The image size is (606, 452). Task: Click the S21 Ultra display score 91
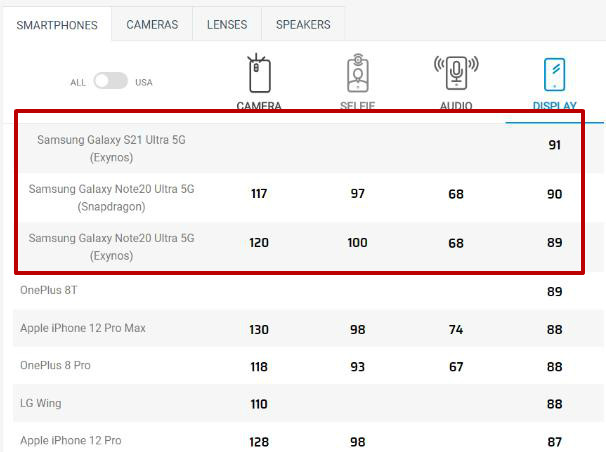pyautogui.click(x=555, y=145)
